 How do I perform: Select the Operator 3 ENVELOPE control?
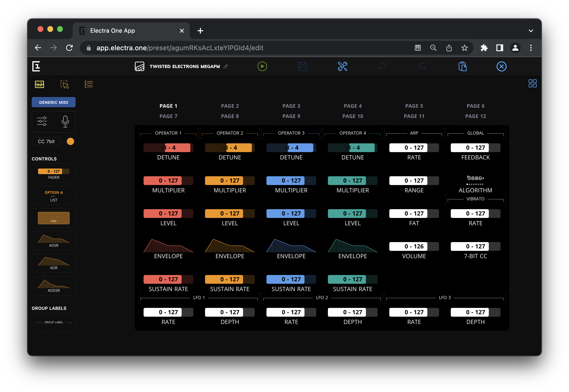291,248
